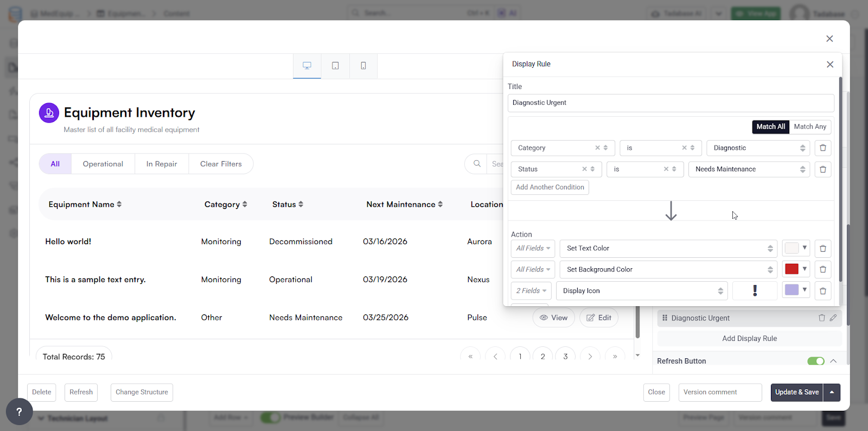The height and width of the screenshot is (431, 868).
Task: Open the Diagnostic value dropdown
Action: tap(757, 148)
